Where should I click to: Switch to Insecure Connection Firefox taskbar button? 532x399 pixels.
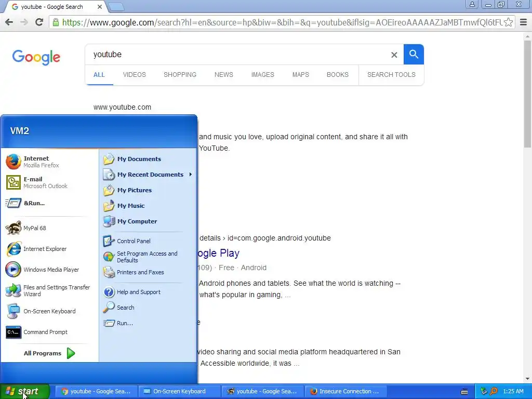(345, 391)
